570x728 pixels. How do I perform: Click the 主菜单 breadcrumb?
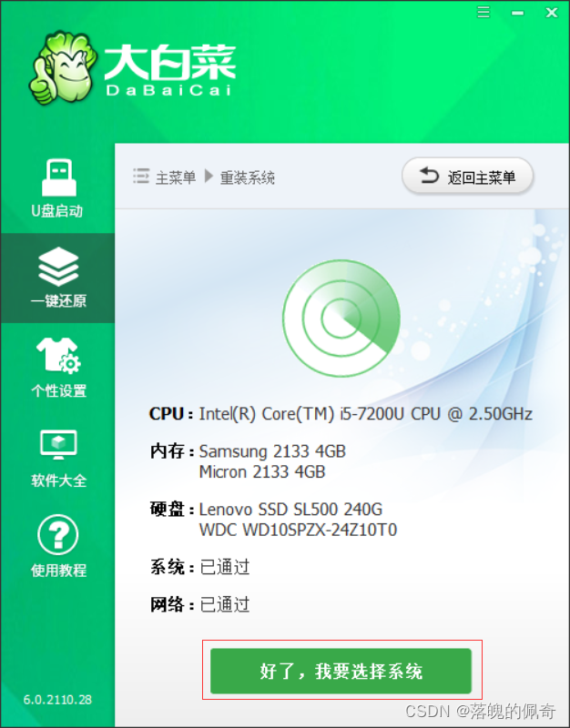click(x=176, y=177)
